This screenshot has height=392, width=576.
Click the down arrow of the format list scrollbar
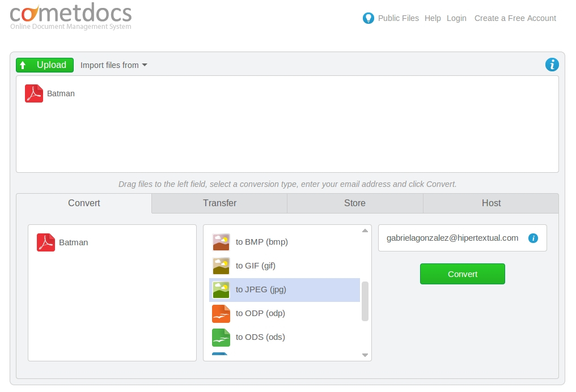pos(365,355)
